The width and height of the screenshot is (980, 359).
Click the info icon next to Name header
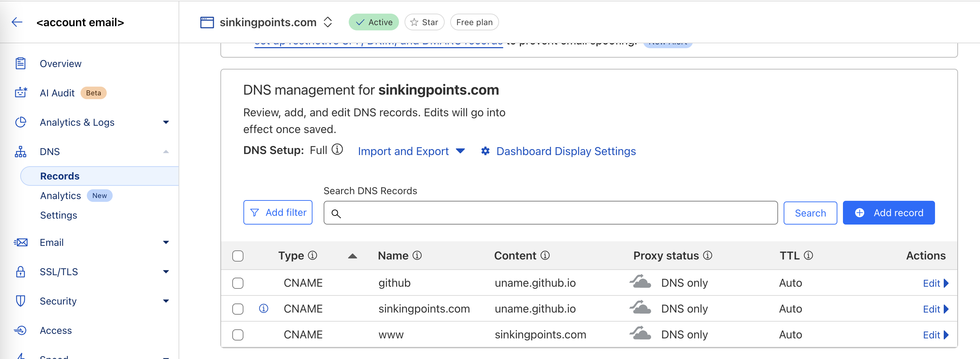[x=417, y=255]
